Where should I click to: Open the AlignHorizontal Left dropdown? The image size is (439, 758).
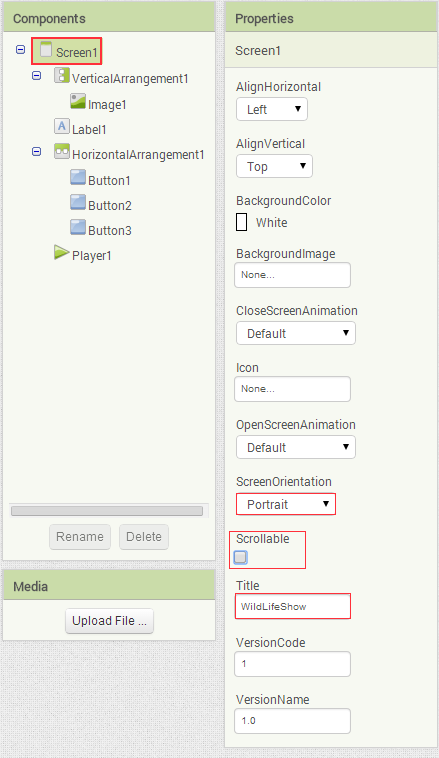click(272, 109)
